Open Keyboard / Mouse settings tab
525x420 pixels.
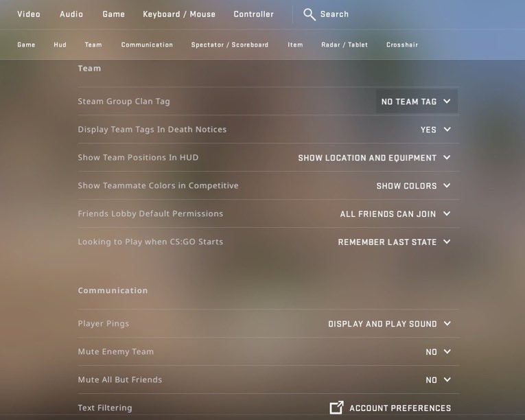click(179, 14)
